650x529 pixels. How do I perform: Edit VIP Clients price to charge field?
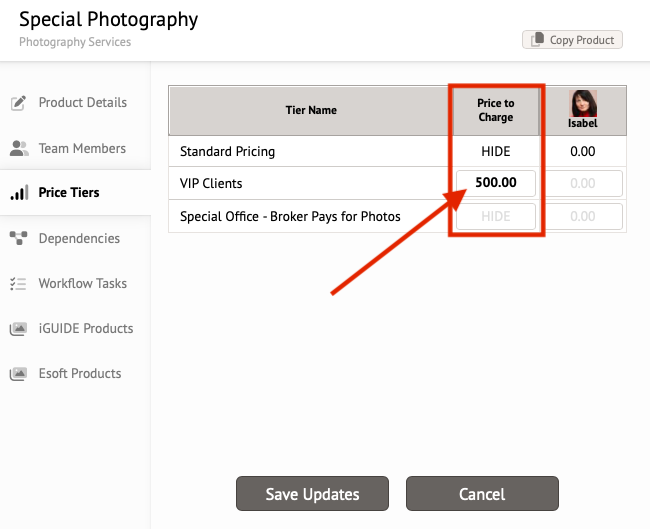pos(496,183)
